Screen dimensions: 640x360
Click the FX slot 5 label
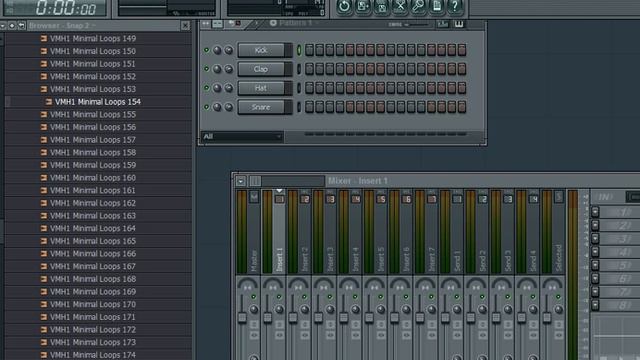pos(620,265)
